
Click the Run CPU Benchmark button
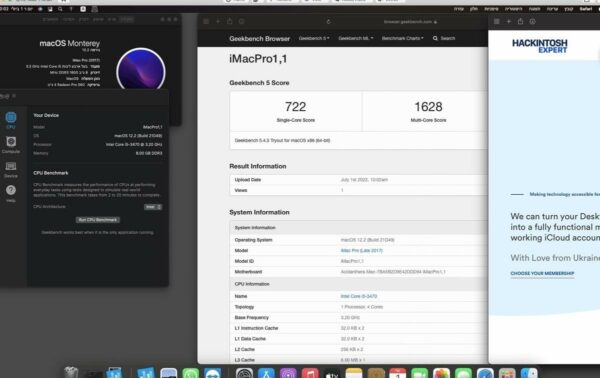(98, 220)
